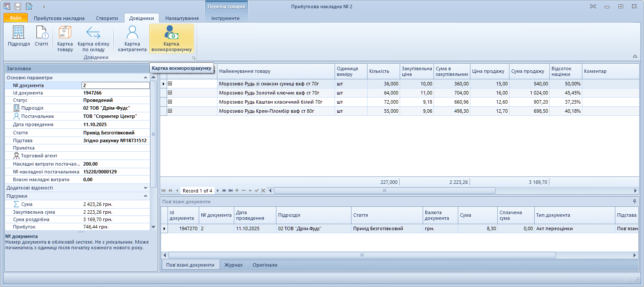Viewport: 644px width, 287px height.
Task: Open Картка кантрагента
Action: click(132, 38)
